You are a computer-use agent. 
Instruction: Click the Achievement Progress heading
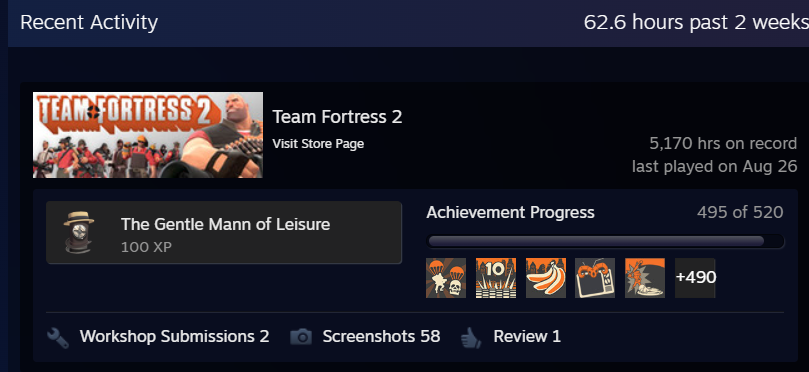510,212
